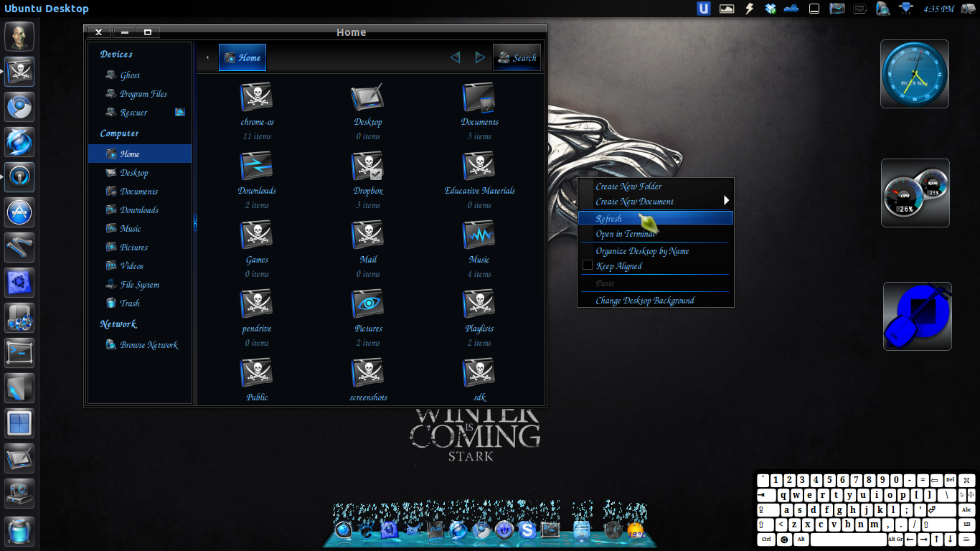Viewport: 980px width, 551px height.
Task: Expand Create New Document submenu arrow
Action: pos(726,201)
